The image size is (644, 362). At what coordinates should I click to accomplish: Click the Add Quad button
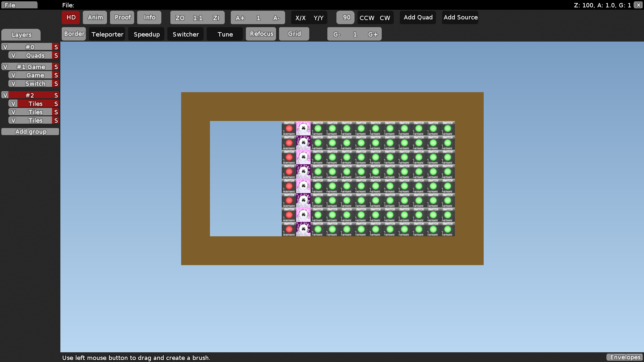point(418,17)
